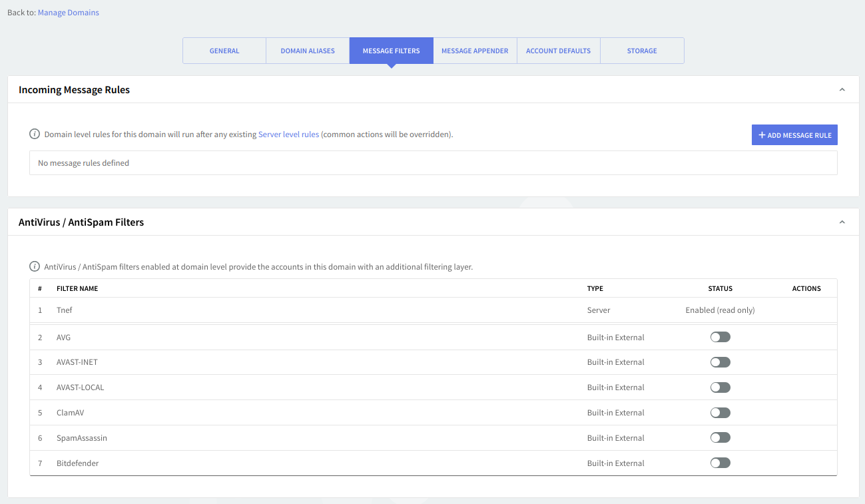Collapse the AntiVirus / AntiSpam Filters panel

point(842,222)
